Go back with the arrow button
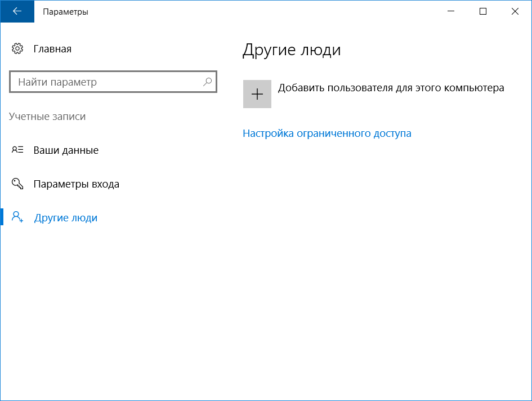The width and height of the screenshot is (532, 401). click(x=17, y=11)
